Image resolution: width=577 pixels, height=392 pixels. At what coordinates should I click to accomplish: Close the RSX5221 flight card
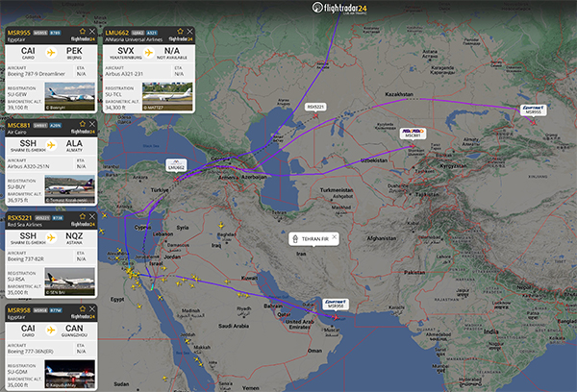[x=92, y=216]
